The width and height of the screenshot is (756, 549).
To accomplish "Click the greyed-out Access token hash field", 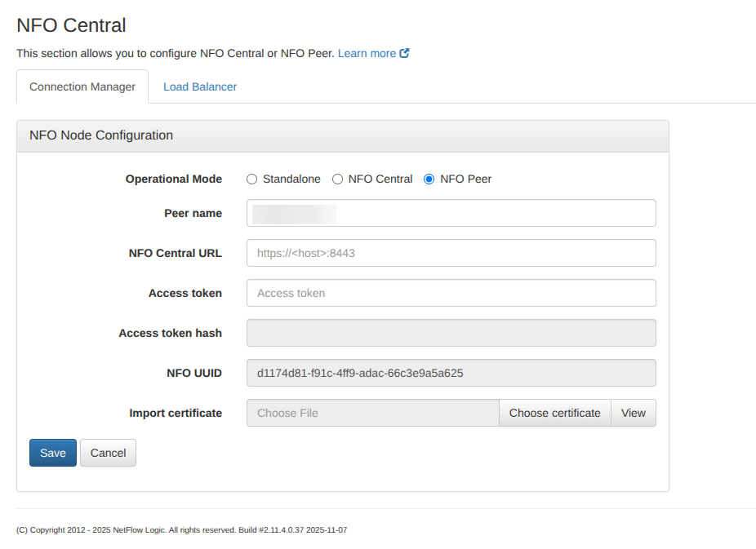I will click(x=451, y=333).
